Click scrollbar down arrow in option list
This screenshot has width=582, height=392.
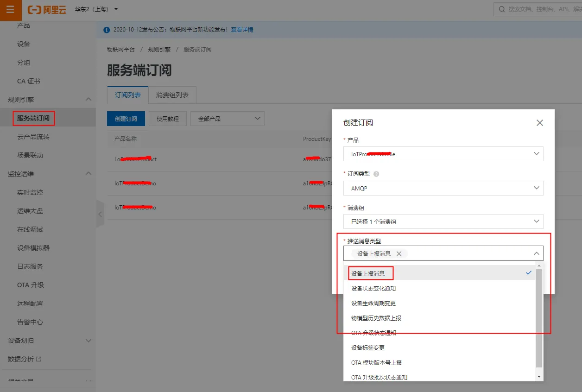click(539, 377)
